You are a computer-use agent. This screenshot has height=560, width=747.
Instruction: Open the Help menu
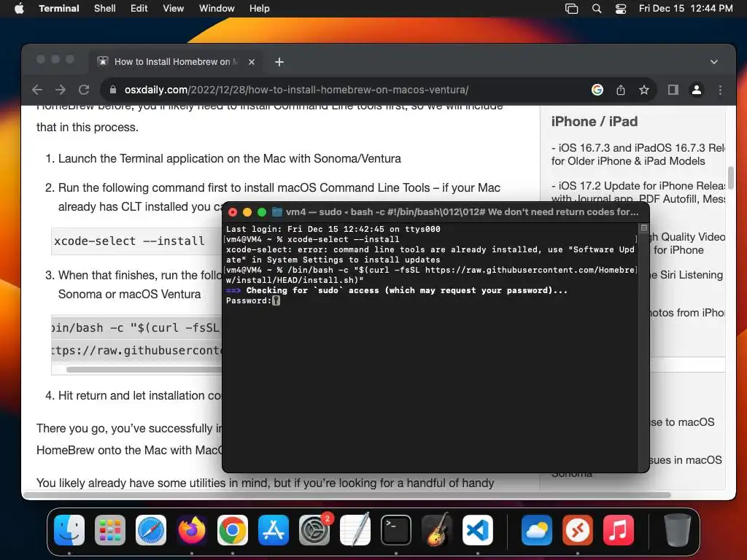260,8
